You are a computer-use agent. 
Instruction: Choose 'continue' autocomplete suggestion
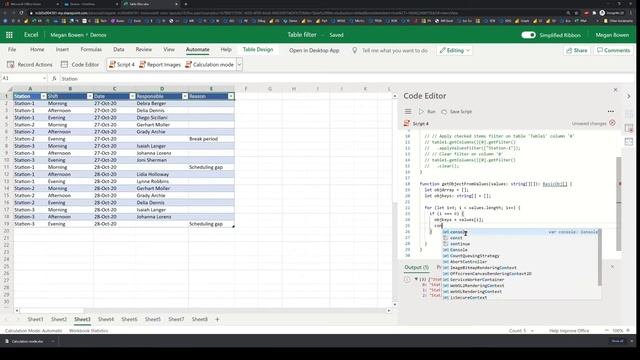pyautogui.click(x=521, y=244)
